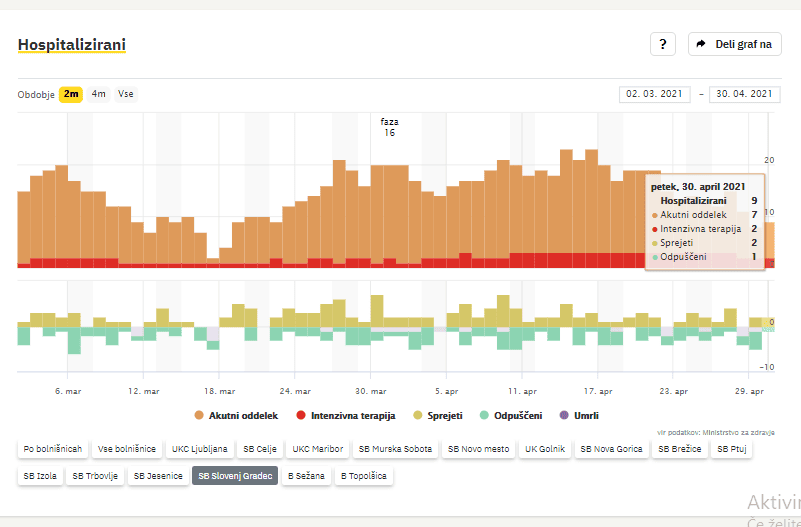
Task: Open the start date field 02. 03. 2021
Action: pos(655,94)
